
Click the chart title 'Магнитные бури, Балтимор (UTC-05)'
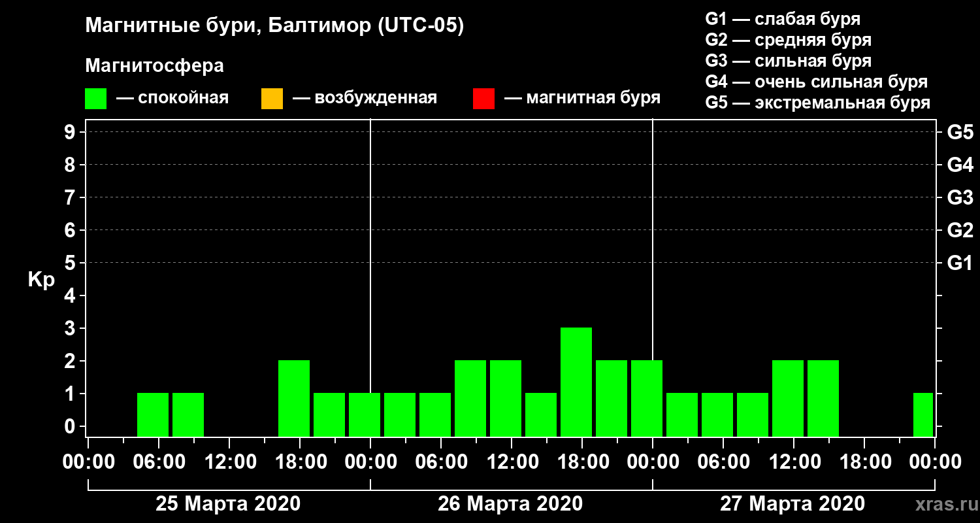click(x=274, y=26)
